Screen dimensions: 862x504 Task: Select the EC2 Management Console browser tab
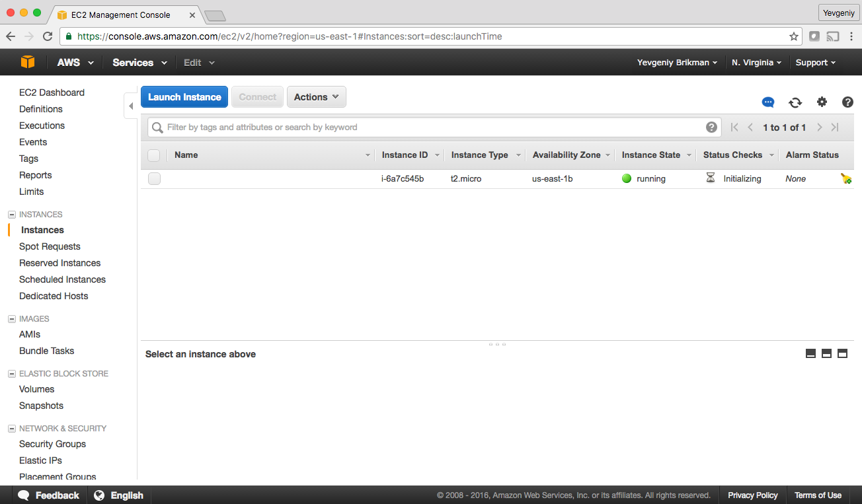click(x=119, y=15)
